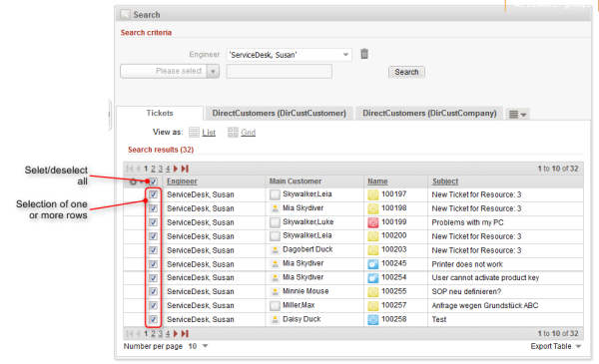Click ticket icon of 100197
The height and width of the screenshot is (364, 599).
click(372, 194)
